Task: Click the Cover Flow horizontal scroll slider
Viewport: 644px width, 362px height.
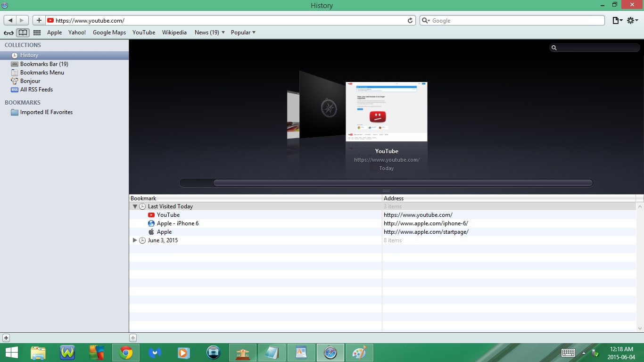Action: pyautogui.click(x=403, y=183)
